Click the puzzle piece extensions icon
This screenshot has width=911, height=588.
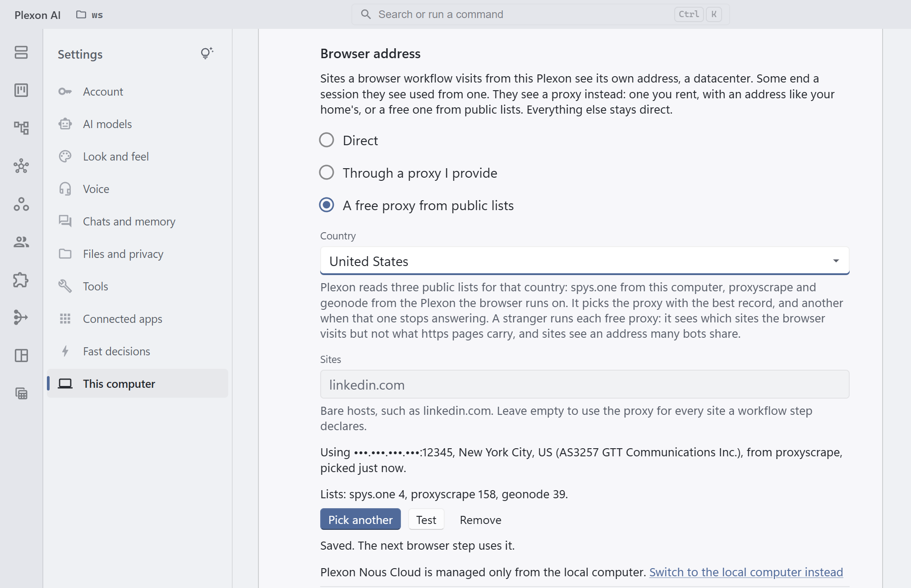[21, 280]
